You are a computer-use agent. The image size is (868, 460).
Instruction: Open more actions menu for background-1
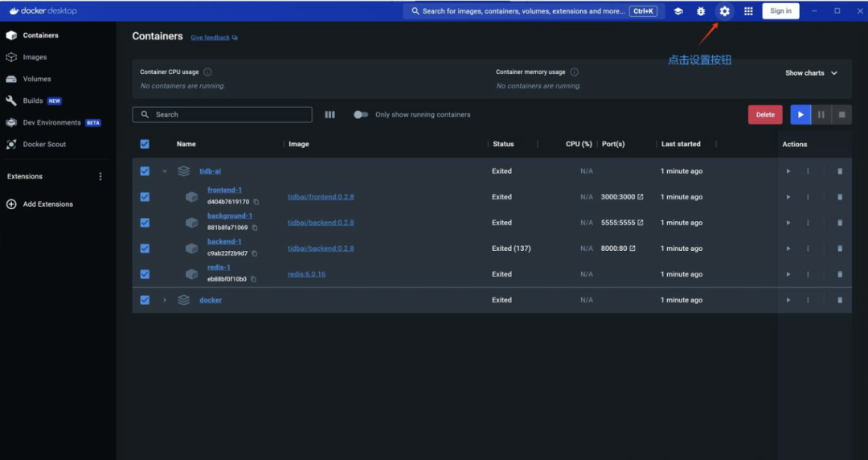coord(808,223)
